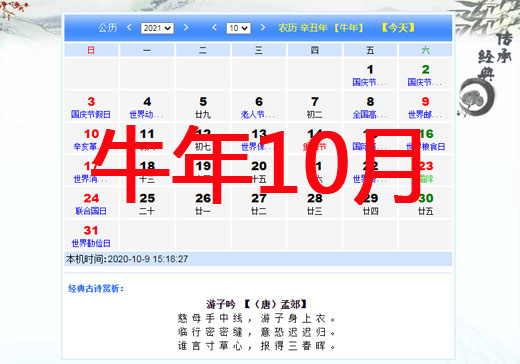Click the 一 Monday column header
Viewport: 520px width, 364px height.
point(147,50)
